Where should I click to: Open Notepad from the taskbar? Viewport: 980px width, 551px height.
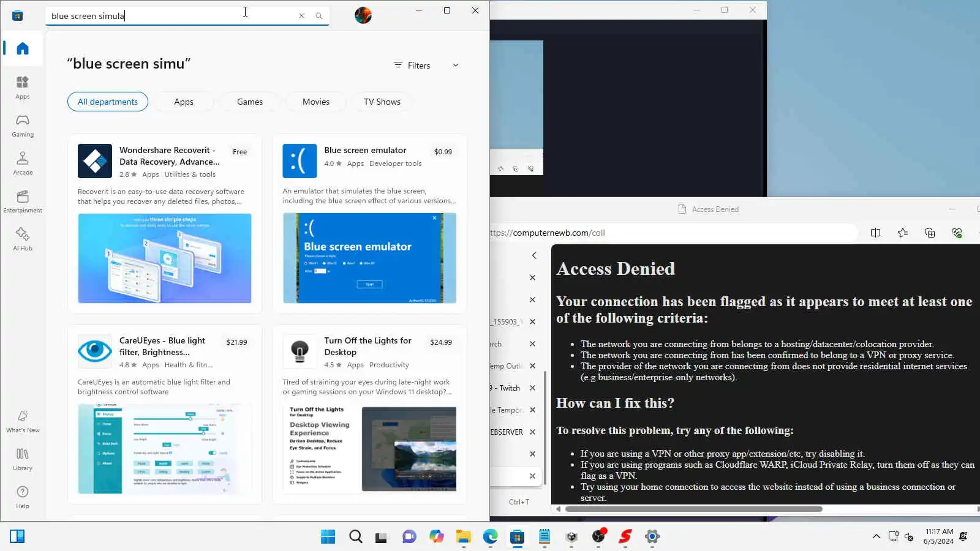click(545, 537)
